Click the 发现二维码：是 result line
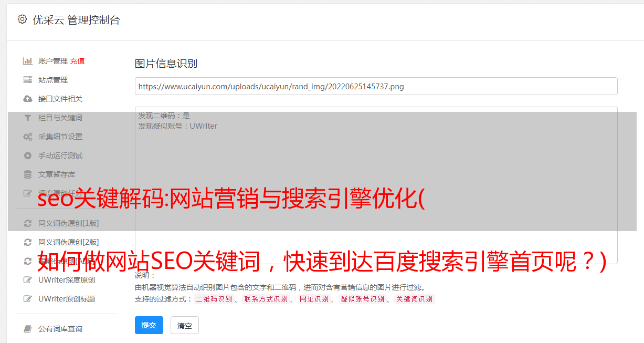Screen dimensions: 644x343 pyautogui.click(x=164, y=116)
